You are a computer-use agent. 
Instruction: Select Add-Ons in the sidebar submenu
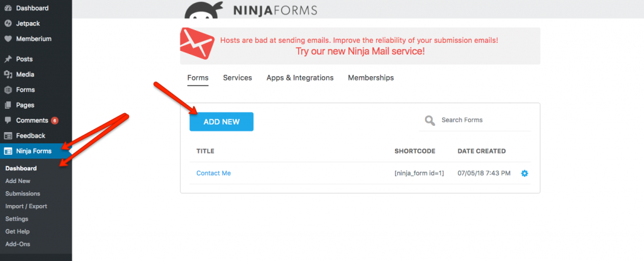click(x=18, y=244)
